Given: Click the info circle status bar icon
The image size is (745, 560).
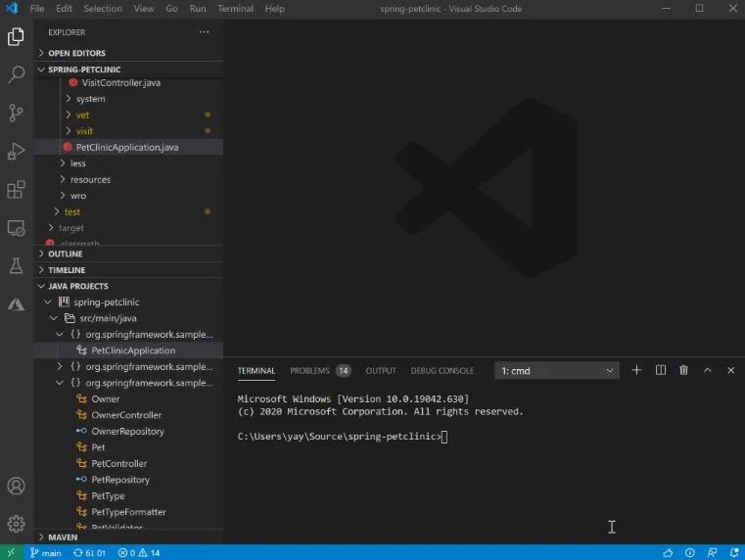Looking at the screenshot, I should pyautogui.click(x=690, y=553).
